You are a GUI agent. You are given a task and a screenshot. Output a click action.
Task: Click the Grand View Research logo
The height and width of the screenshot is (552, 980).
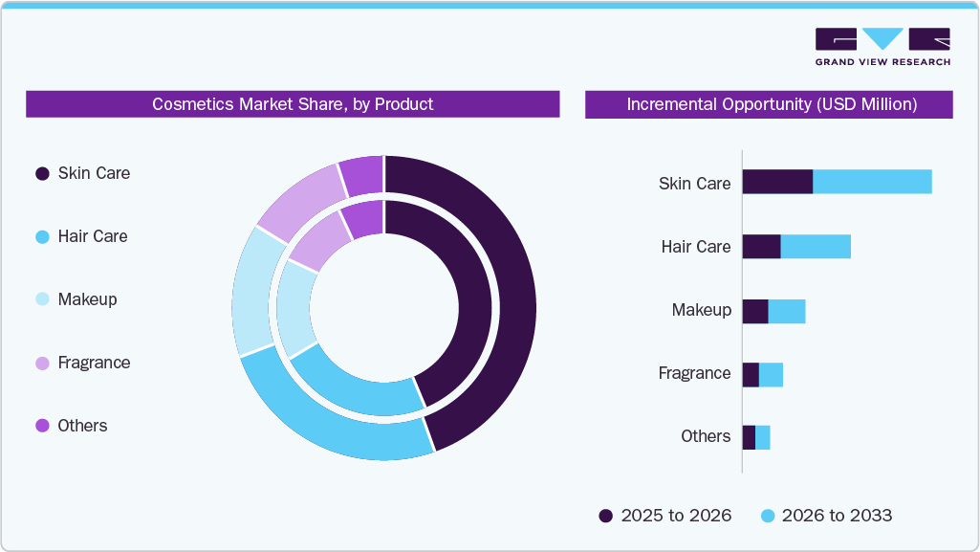(882, 45)
